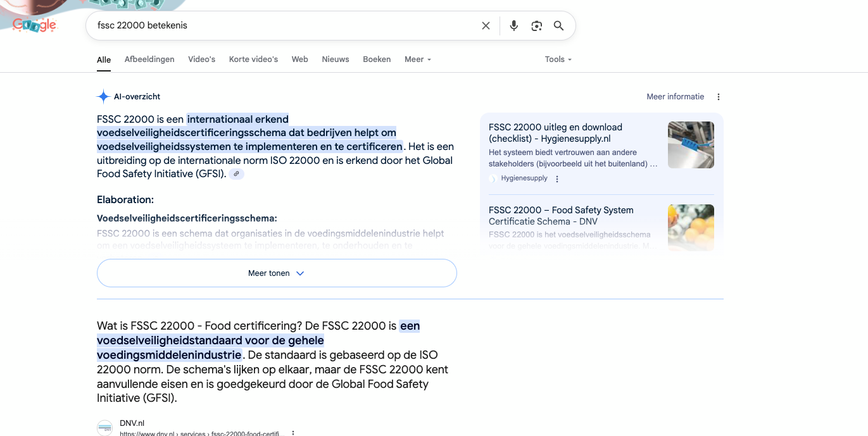Expand the Meer dropdown menu

[x=418, y=59]
